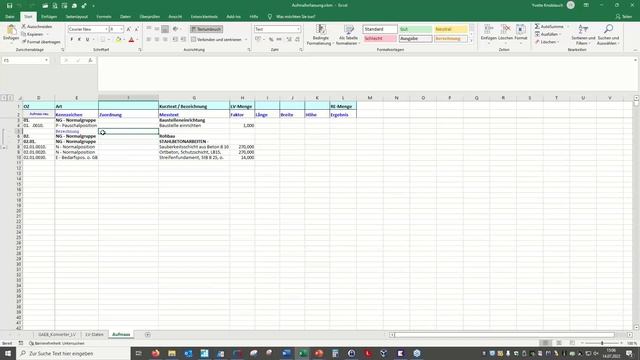640x360 pixels.
Task: Toggle Verbinden und zentrieren
Action: (x=217, y=40)
